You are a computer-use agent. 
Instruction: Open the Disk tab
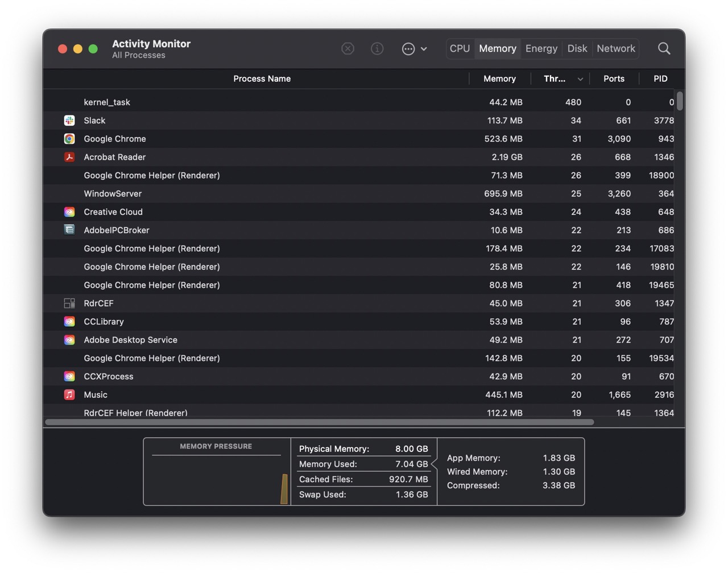(x=577, y=49)
